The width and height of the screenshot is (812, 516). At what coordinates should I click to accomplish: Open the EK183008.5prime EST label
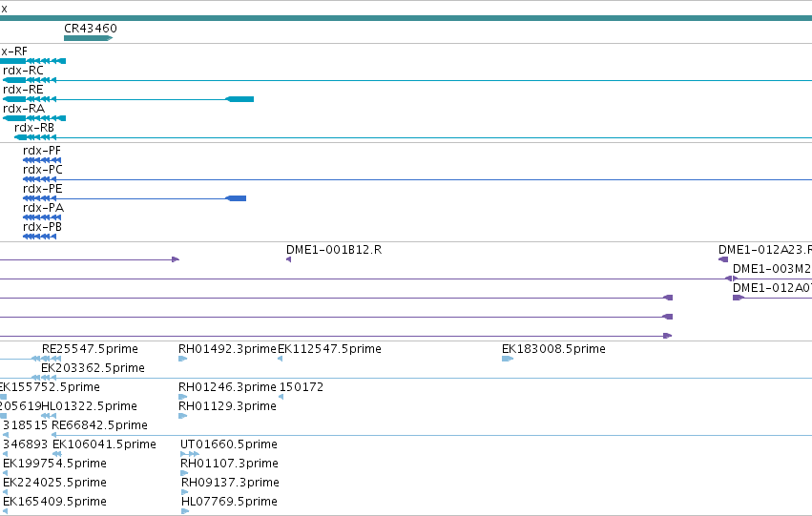pyautogui.click(x=553, y=349)
